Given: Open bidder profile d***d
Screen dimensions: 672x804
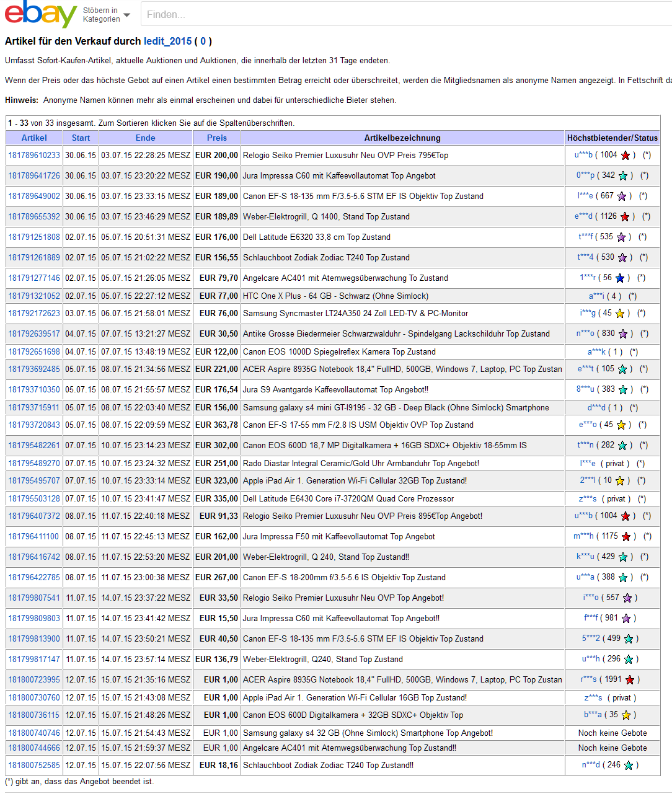Looking at the screenshot, I should pos(596,408).
